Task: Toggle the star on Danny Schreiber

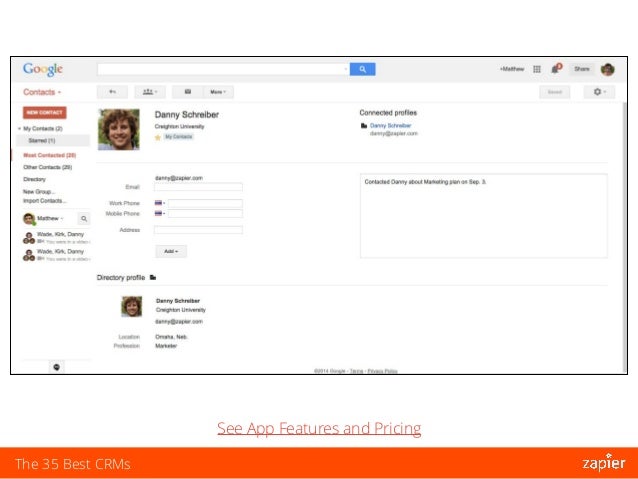Action: [158, 138]
